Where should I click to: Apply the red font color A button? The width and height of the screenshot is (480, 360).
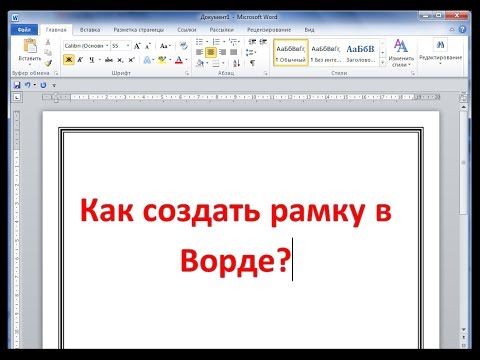179,60
